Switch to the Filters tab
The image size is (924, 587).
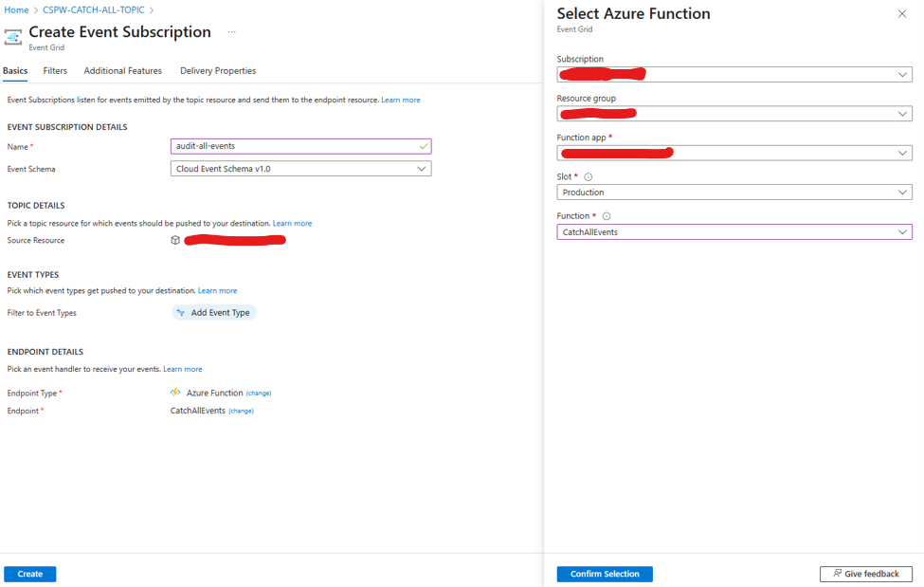click(x=55, y=71)
